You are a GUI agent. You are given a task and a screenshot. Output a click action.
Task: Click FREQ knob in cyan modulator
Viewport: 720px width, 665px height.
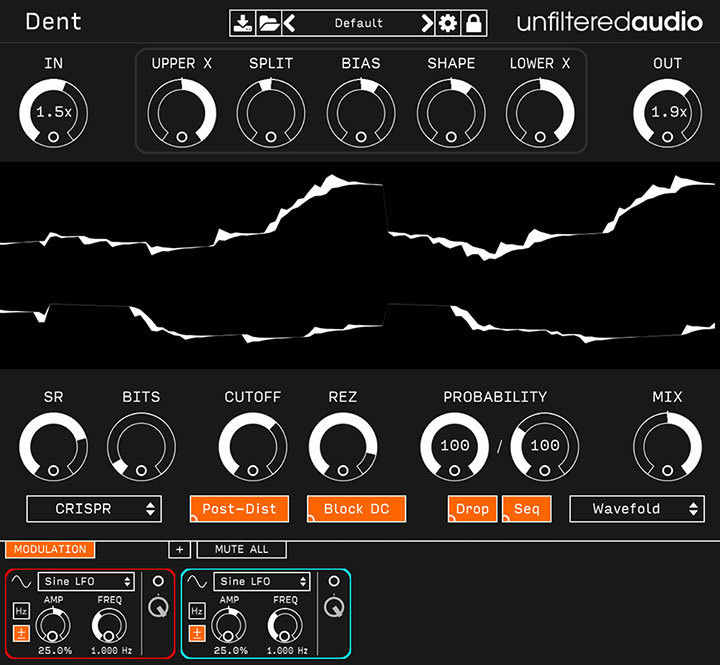(285, 626)
